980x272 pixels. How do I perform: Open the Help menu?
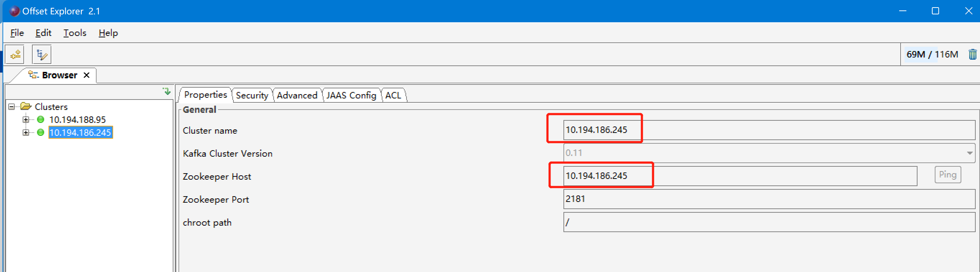[x=108, y=33]
